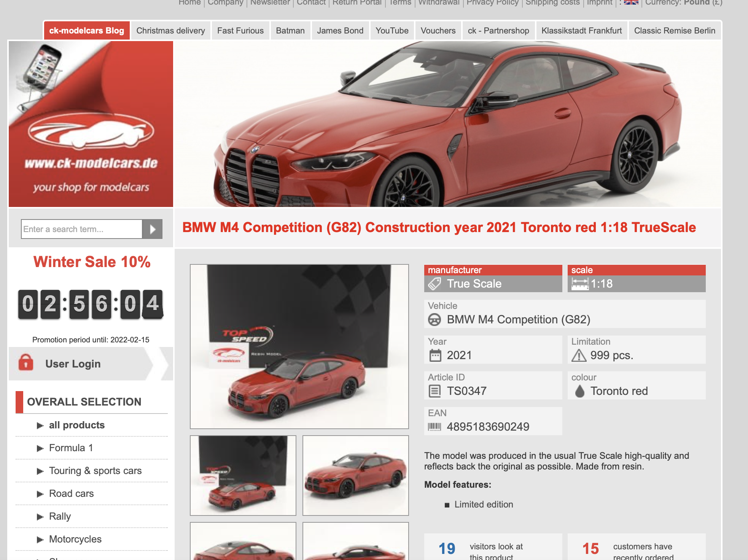This screenshot has width=748, height=560.
Task: Click the OVERALL SELECTION heading
Action: tap(84, 402)
